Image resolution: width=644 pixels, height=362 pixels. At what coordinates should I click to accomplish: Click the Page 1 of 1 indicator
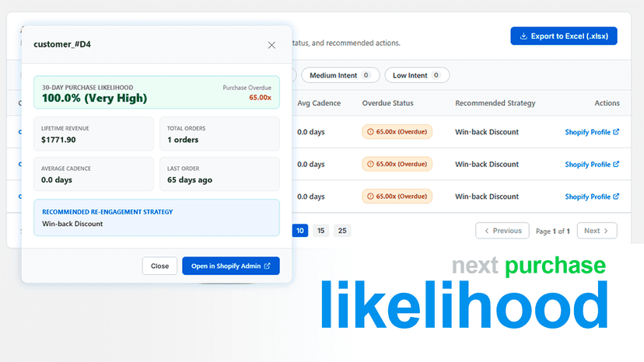click(553, 231)
